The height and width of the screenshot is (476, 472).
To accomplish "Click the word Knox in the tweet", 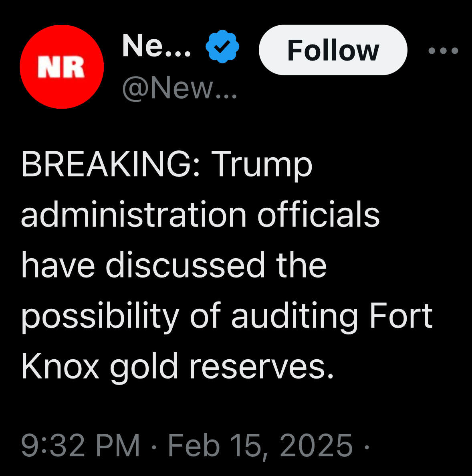I will point(60,367).
